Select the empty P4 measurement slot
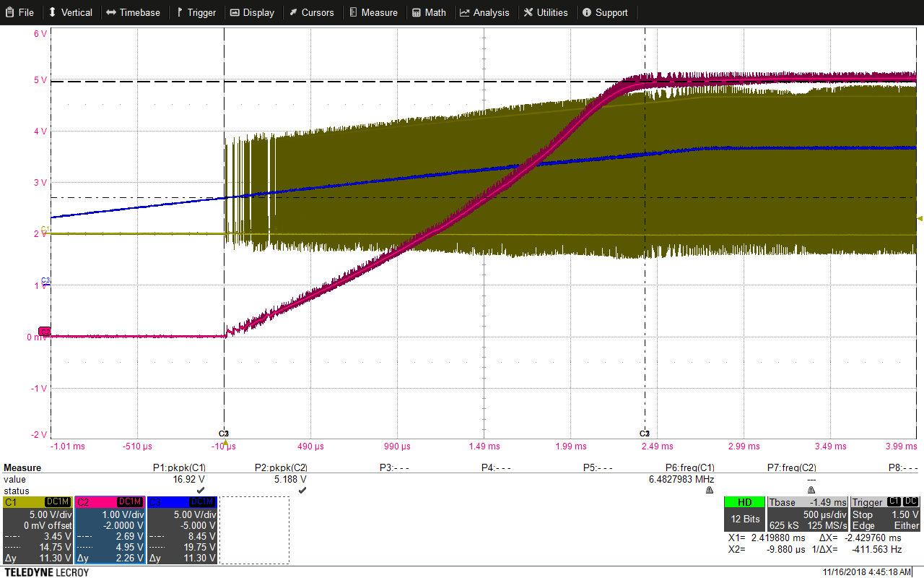 click(x=496, y=467)
